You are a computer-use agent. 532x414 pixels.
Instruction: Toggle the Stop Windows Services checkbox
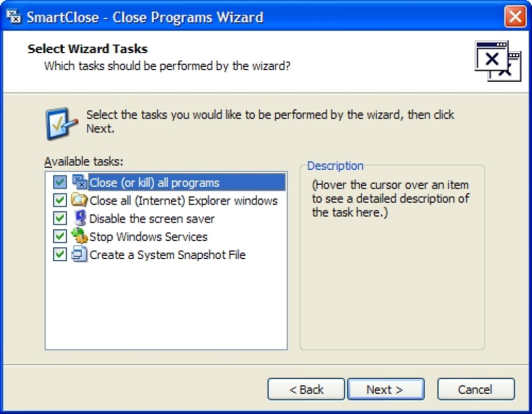point(60,236)
